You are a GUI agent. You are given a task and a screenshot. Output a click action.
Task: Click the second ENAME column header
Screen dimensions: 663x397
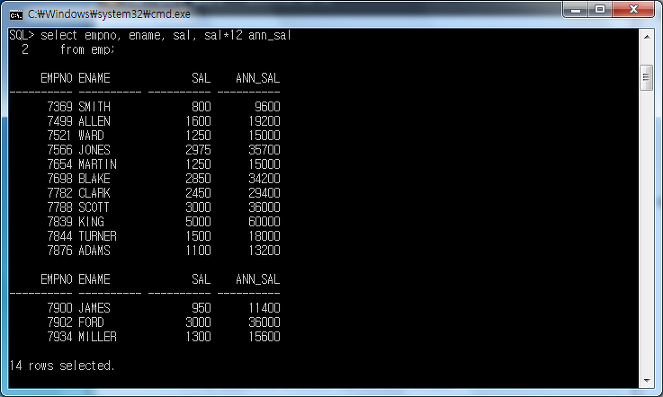point(94,279)
